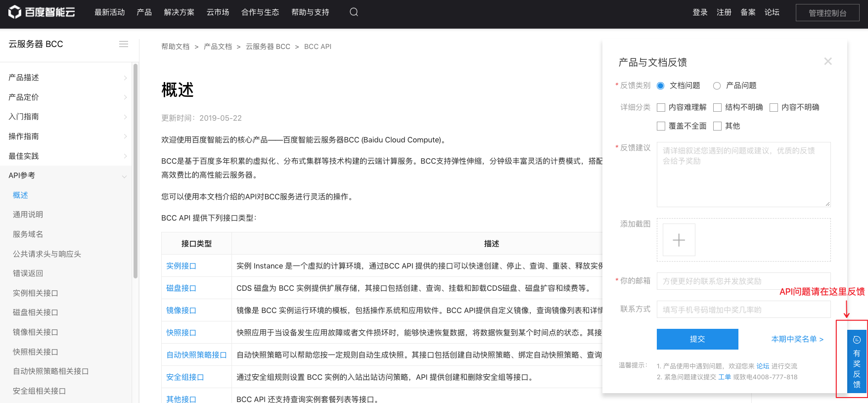The height and width of the screenshot is (403, 868).
Task: Open 最新活动 in top navigation
Action: (x=110, y=12)
